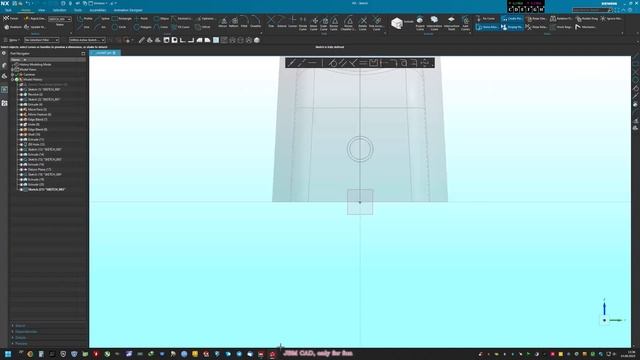Viewport: 640px width, 360px height.
Task: Toggle visibility of Datum Plane (17)
Action: point(21,169)
